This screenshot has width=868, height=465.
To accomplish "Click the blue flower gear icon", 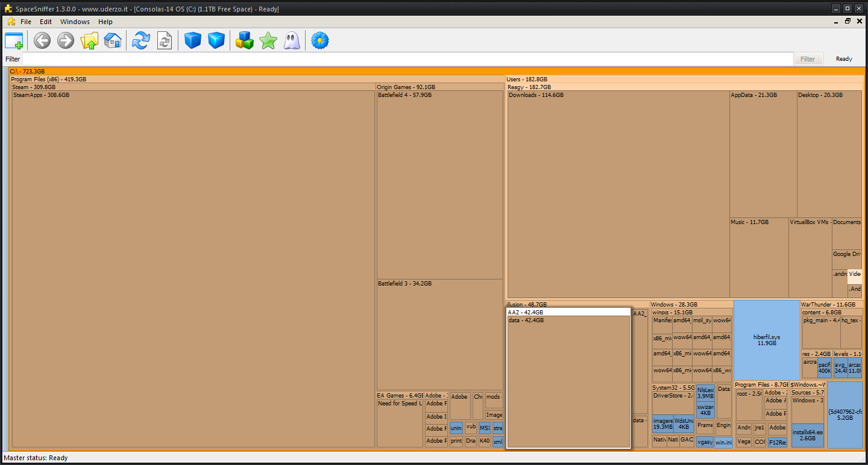I will [319, 41].
